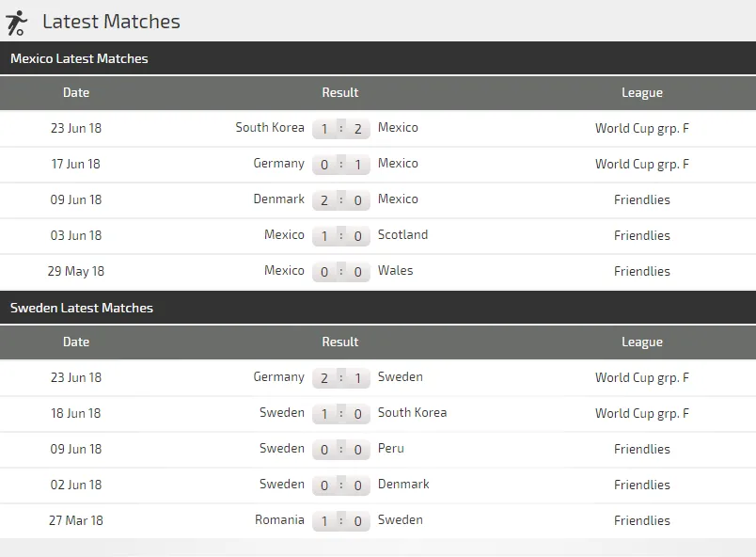Click the Wales team name
This screenshot has width=756, height=557.
pos(395,271)
